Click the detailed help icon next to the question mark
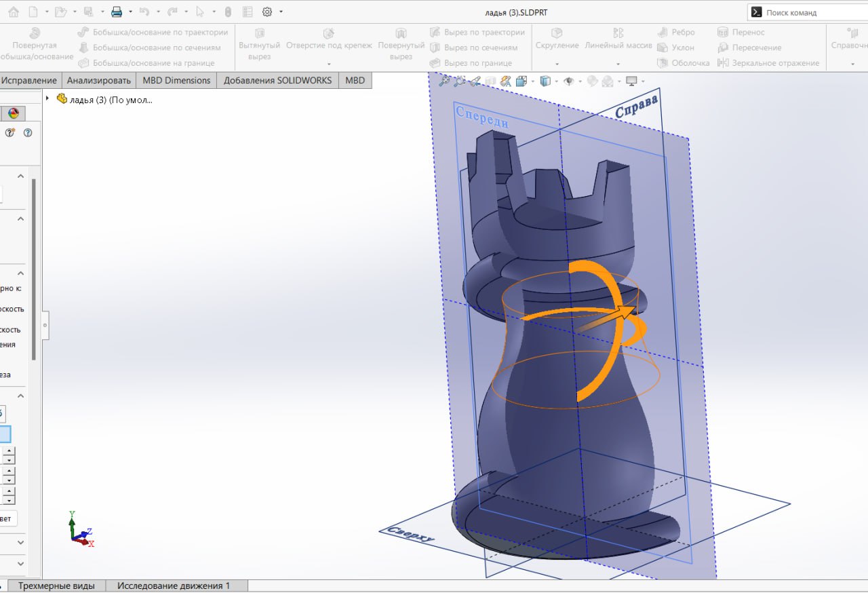The height and width of the screenshot is (593, 868). click(x=10, y=133)
